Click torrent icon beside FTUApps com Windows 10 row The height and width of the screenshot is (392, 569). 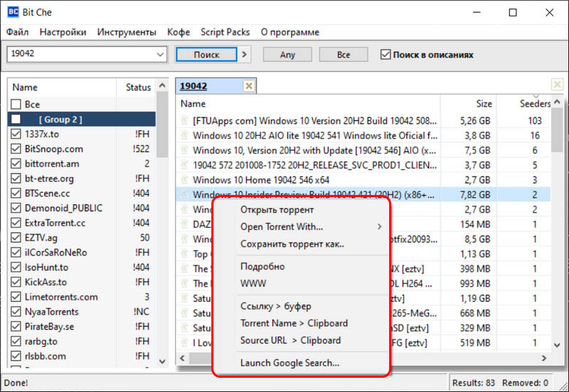tap(185, 120)
